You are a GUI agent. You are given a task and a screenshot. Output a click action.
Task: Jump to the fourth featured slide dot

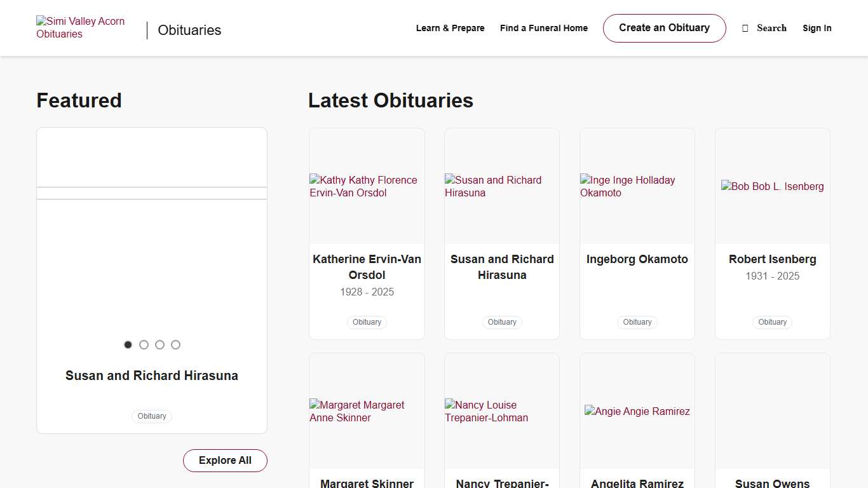(x=175, y=344)
